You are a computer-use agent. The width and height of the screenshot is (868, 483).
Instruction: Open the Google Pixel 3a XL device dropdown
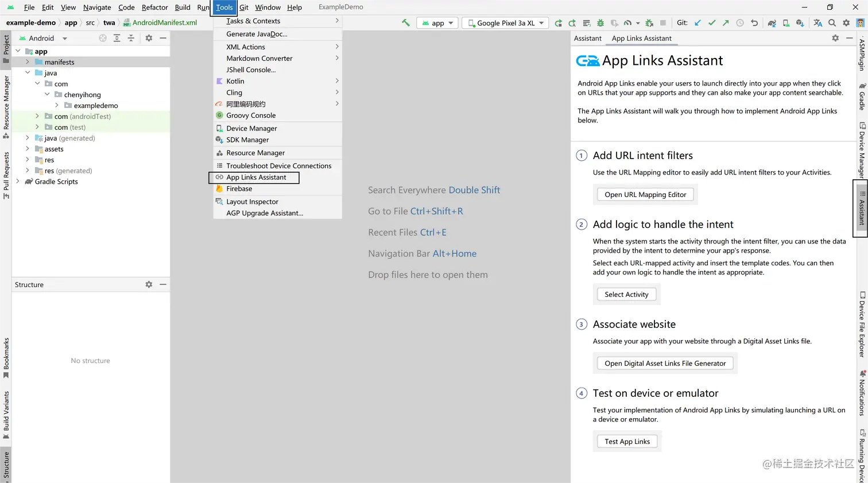tap(505, 23)
